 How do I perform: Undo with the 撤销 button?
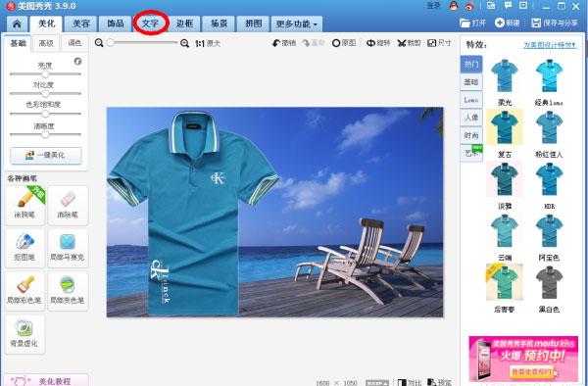pos(284,43)
